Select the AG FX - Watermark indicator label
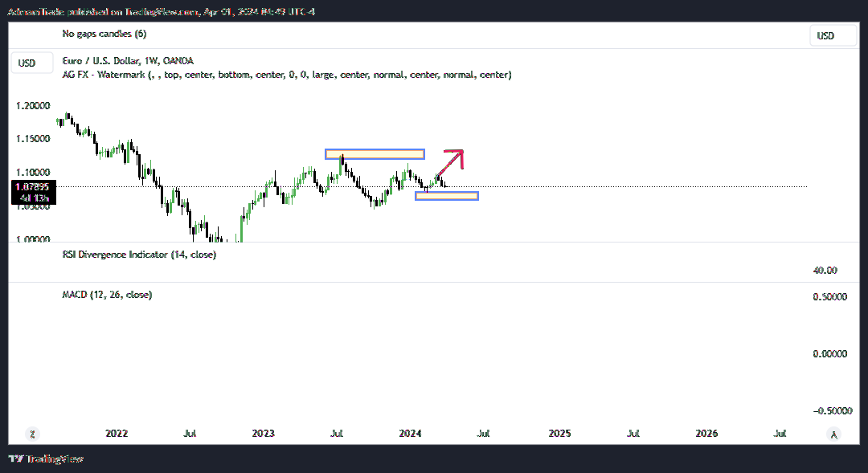Screen dimensions: 868x473 (x=287, y=75)
